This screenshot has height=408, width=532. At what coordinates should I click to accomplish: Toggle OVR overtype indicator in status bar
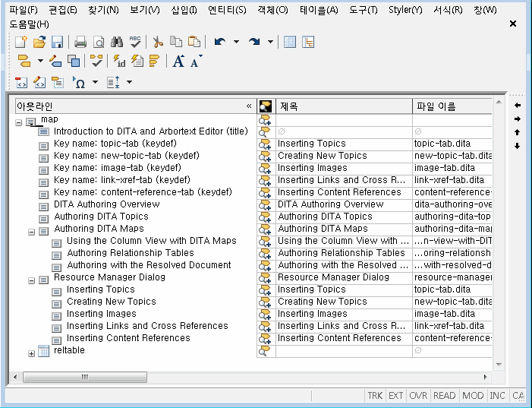click(418, 395)
